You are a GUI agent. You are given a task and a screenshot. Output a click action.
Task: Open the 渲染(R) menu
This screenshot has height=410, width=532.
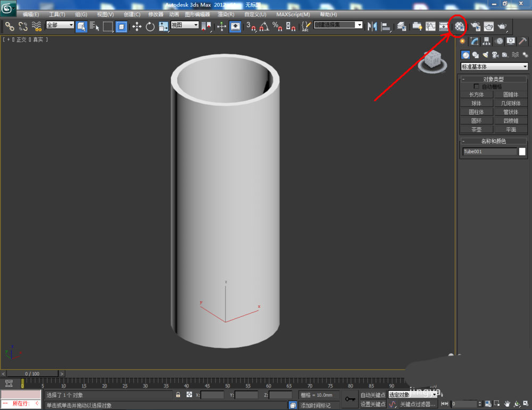click(227, 14)
